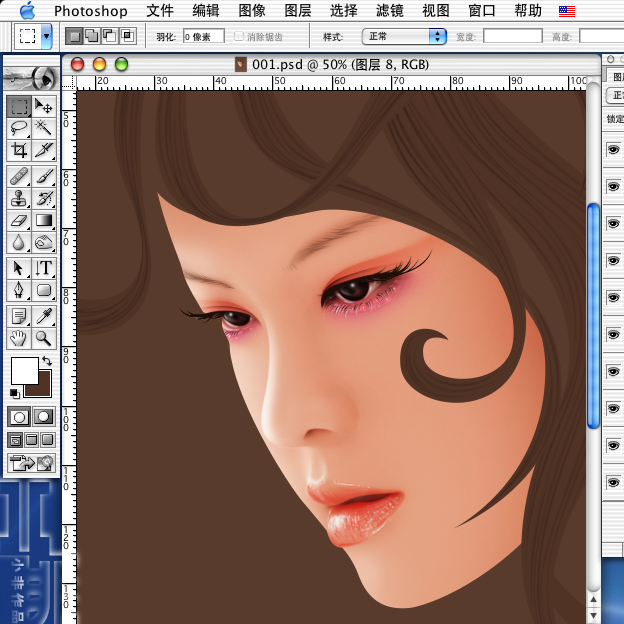Screen dimensions: 624x624
Task: Switch to Standard editing mode
Action: point(19,417)
